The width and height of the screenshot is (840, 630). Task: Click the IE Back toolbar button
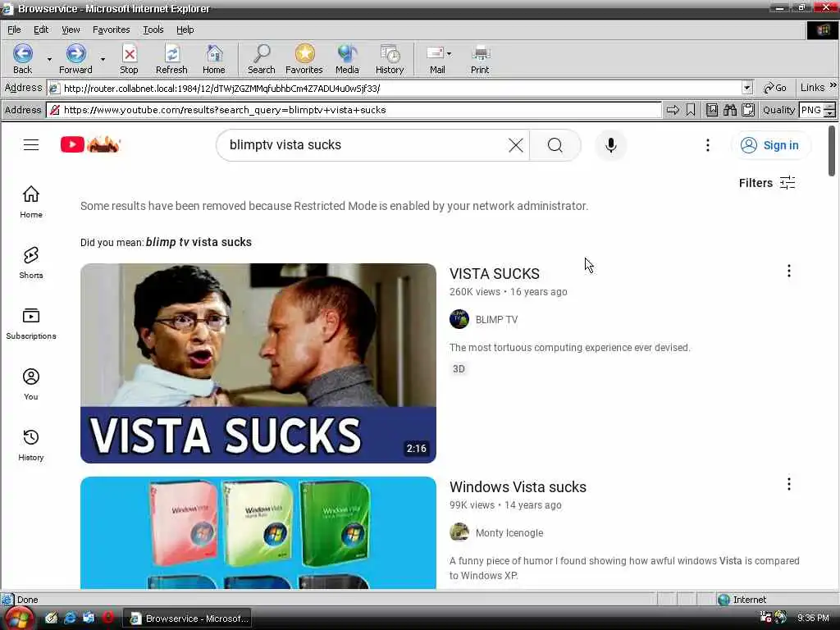coord(22,59)
